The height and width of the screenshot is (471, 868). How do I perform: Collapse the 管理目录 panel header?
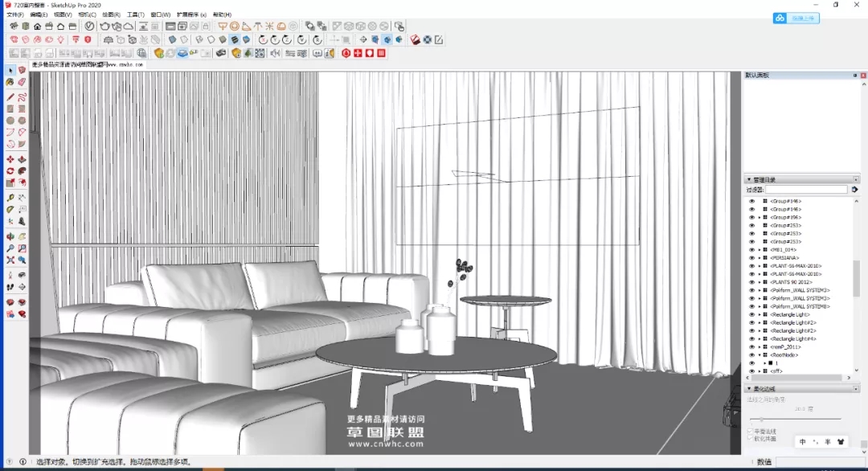coord(750,179)
